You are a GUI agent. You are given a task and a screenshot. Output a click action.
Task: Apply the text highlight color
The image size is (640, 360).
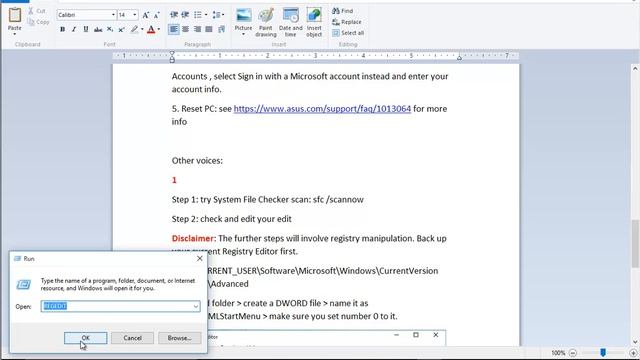coord(134,29)
